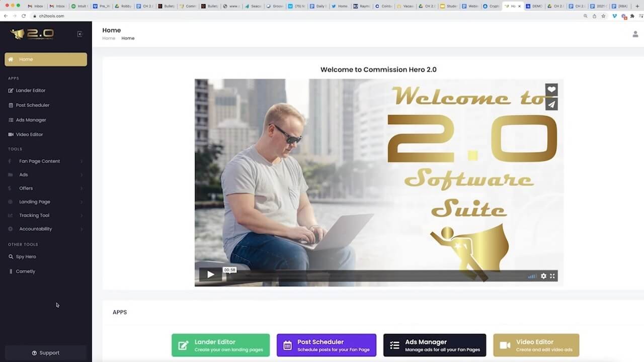Open the gold Video Editor card
This screenshot has height=362, width=644.
click(536, 345)
